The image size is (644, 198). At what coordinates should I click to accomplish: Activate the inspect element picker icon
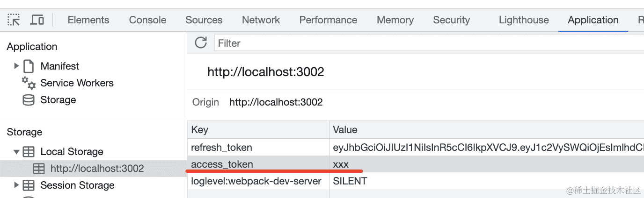pyautogui.click(x=14, y=20)
